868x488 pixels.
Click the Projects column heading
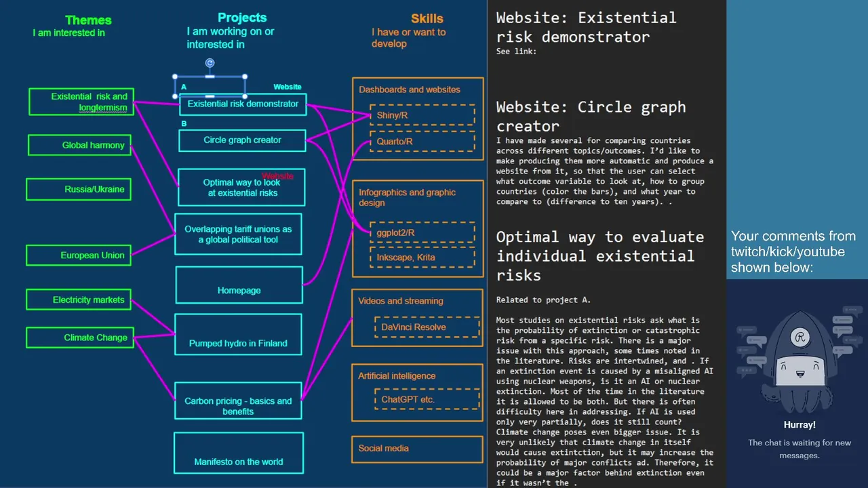tap(242, 18)
